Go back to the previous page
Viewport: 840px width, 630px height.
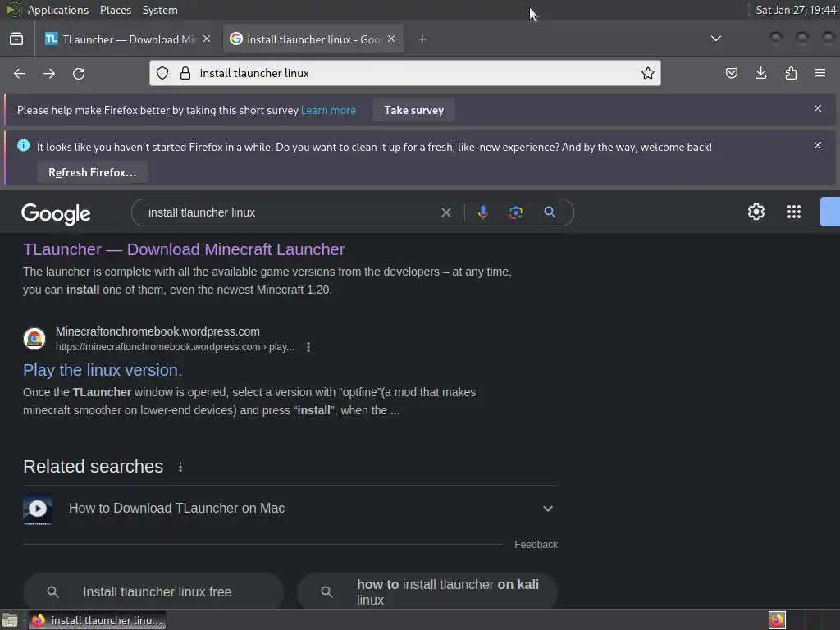pos(20,73)
